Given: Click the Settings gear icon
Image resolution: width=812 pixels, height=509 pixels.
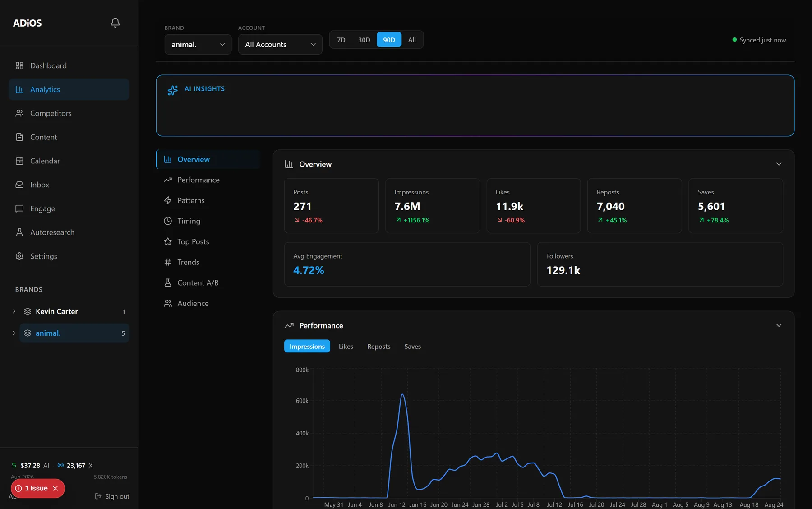Looking at the screenshot, I should tap(19, 256).
